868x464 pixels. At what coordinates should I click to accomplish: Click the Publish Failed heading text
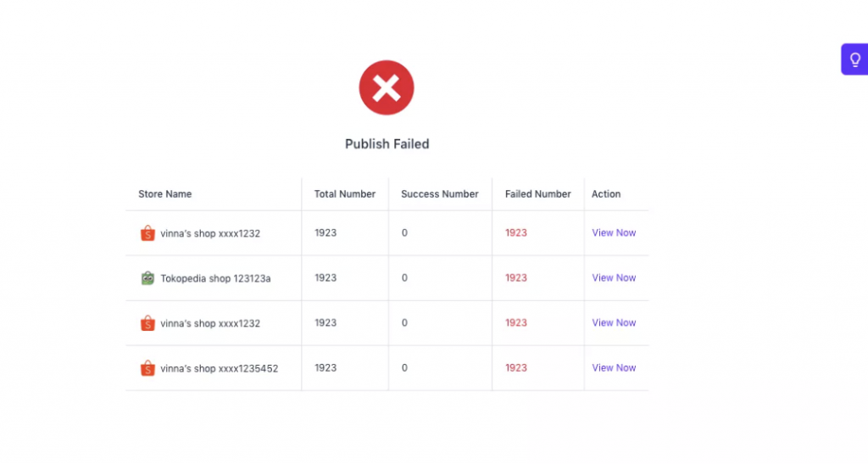(387, 144)
